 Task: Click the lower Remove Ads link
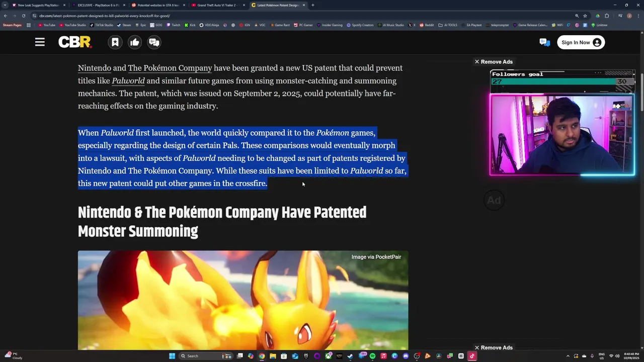(x=494, y=347)
